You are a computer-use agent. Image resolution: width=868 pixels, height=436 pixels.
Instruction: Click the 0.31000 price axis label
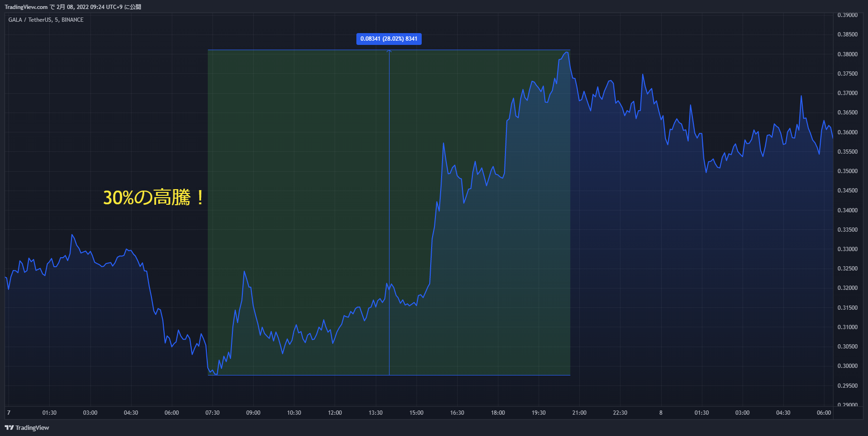[x=848, y=327]
